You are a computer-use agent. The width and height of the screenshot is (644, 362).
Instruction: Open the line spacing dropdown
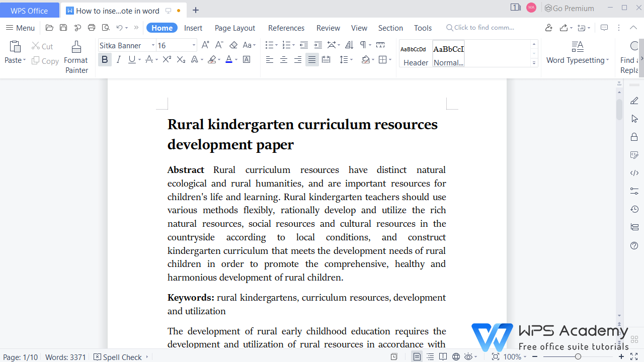351,60
